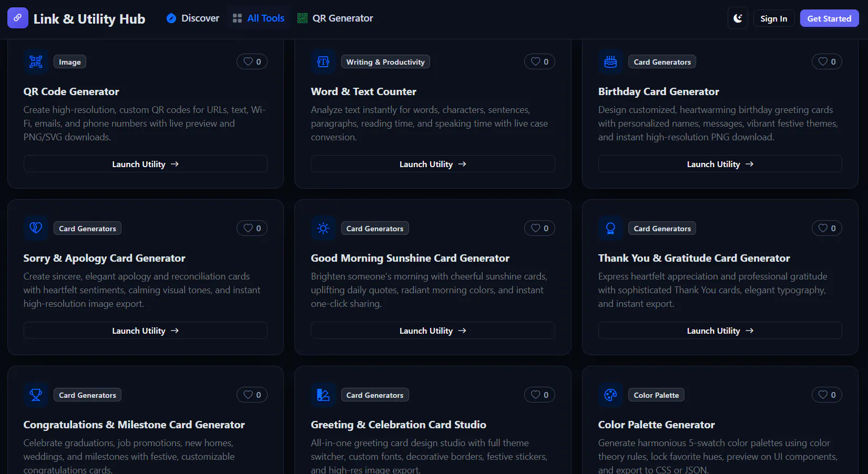Screen dimensions: 868x474
Task: Click the Color Palette Generator palette icon
Action: (x=610, y=395)
